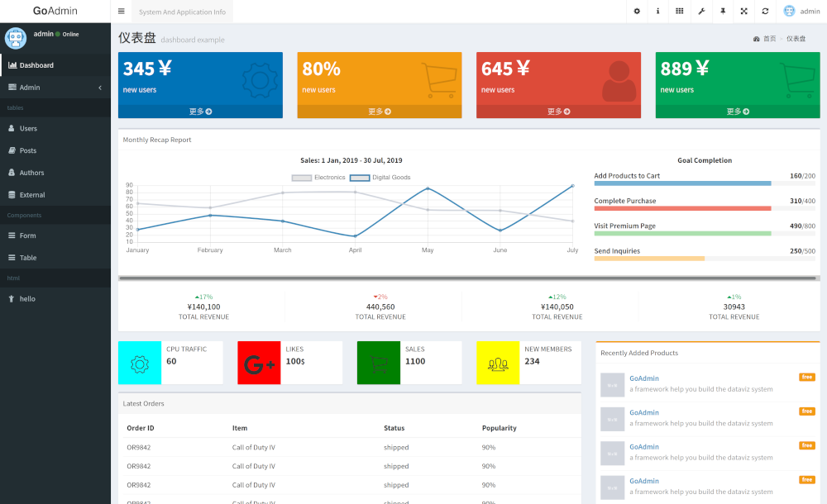Open the System And Application Info tab
Image resolution: width=827 pixels, height=504 pixels.
[182, 12]
